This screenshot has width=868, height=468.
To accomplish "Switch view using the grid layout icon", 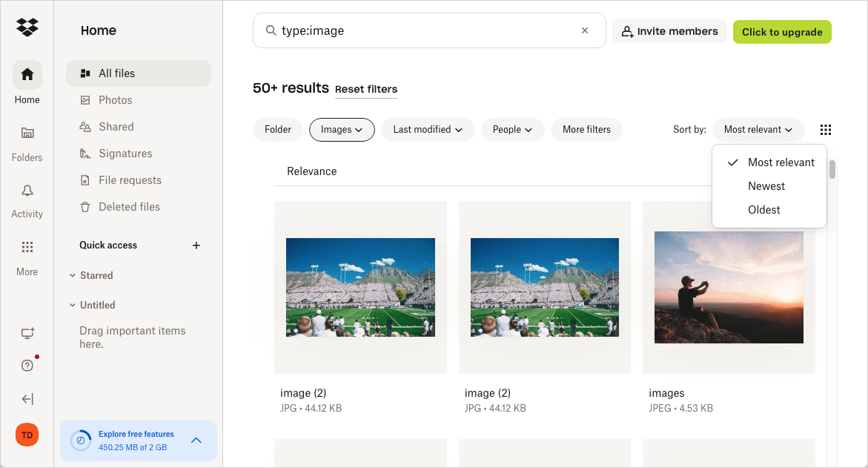I will point(825,130).
